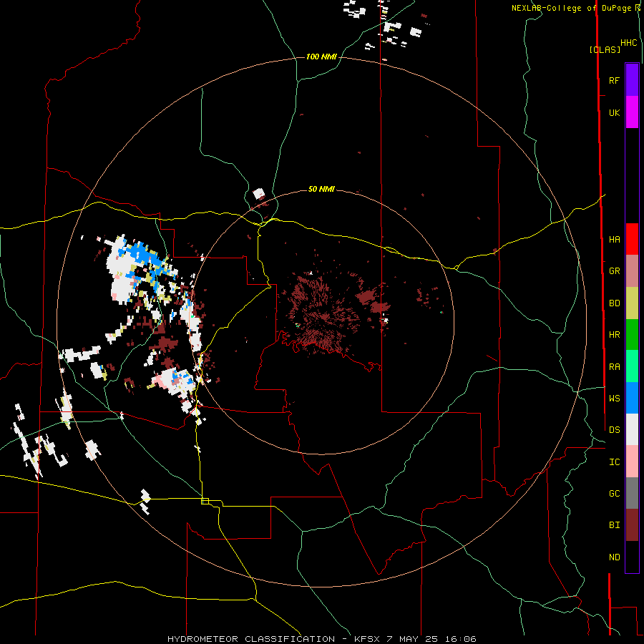Image resolution: width=644 pixels, height=644 pixels.
Task: Click the RF legend label
Action: pyautogui.click(x=614, y=80)
